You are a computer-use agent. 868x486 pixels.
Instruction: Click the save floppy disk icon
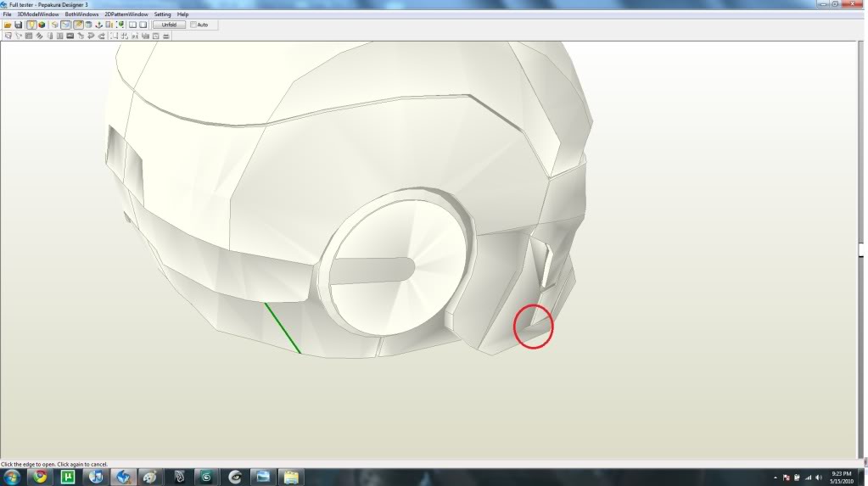[x=19, y=25]
